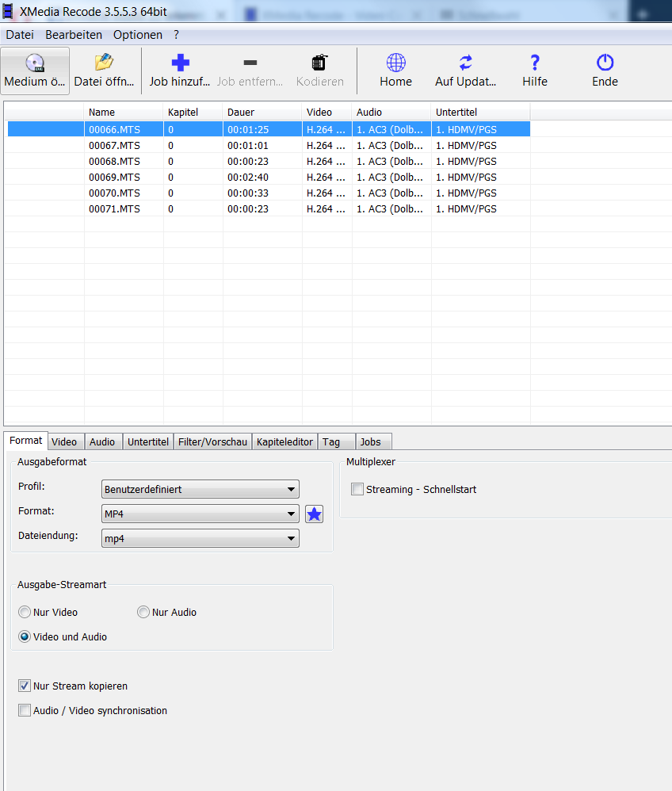Switch to the Kapiteleditor tab
The image size is (672, 791).
click(x=284, y=442)
